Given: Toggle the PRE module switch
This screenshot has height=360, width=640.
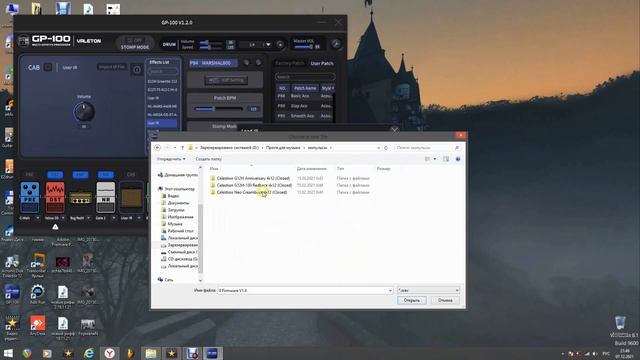Looking at the screenshot, I should tap(30, 175).
